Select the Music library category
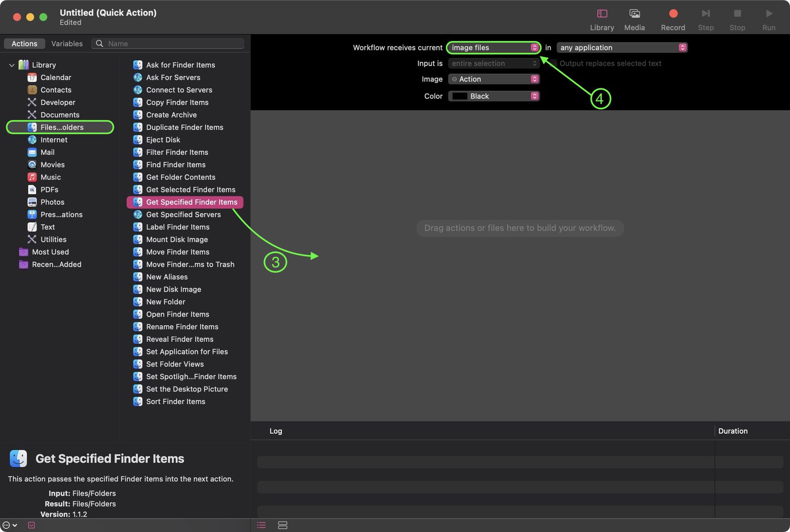 (49, 177)
